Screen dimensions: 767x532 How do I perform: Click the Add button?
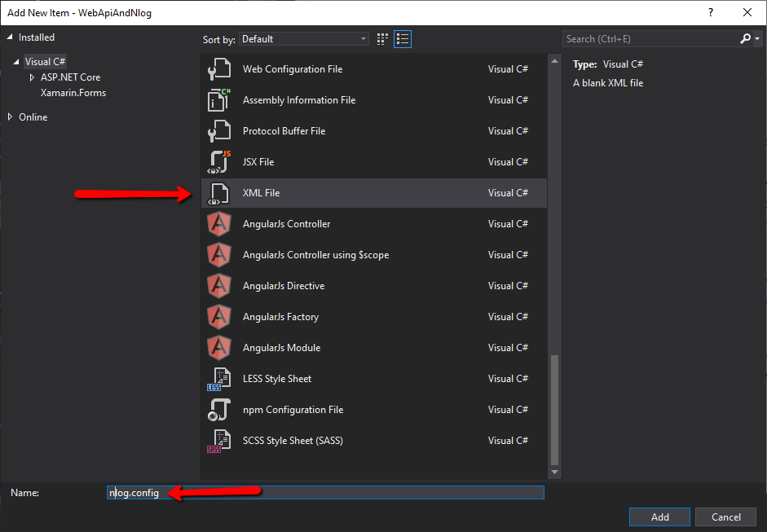(x=659, y=517)
